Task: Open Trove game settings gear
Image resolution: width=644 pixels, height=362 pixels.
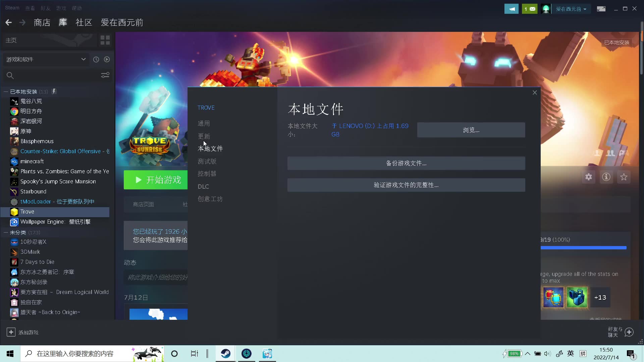Action: [589, 177]
